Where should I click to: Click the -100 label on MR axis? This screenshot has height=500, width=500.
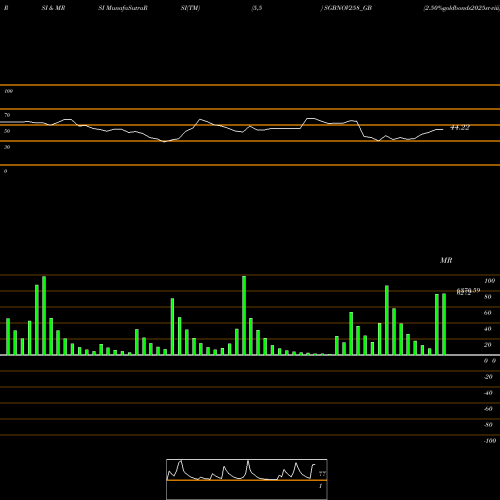[x=490, y=441]
